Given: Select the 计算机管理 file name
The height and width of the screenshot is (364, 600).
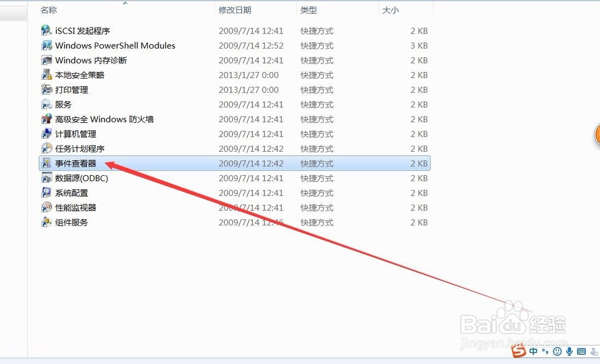Looking at the screenshot, I should coord(76,134).
